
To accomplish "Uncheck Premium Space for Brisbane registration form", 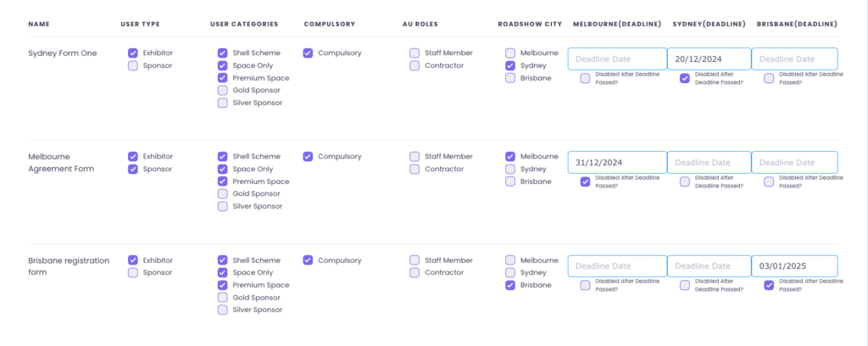I will click(x=222, y=285).
